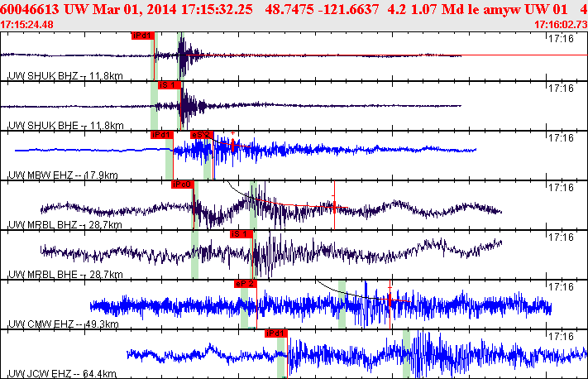The height and width of the screenshot is (379, 588).
Task: Select the UW CMW EHZ -- 49.3km label
Action: (x=64, y=324)
